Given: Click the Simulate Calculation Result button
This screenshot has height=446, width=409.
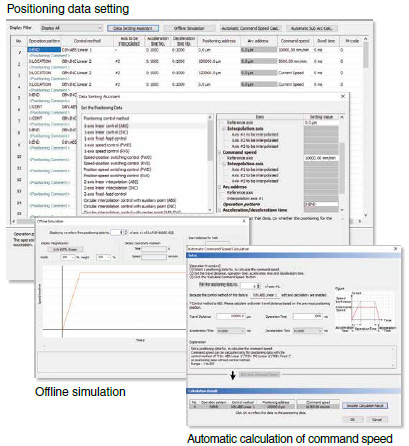Looking at the screenshot, I should point(365,406).
